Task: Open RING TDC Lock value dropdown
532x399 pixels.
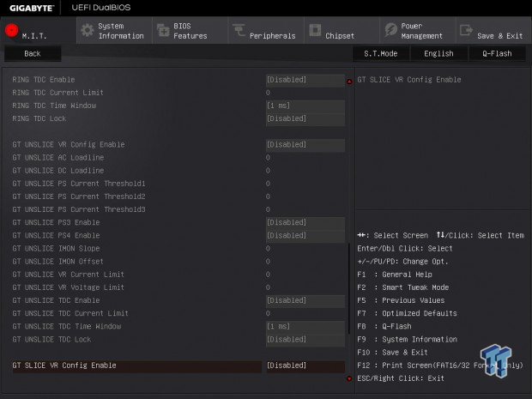Action: coord(305,118)
